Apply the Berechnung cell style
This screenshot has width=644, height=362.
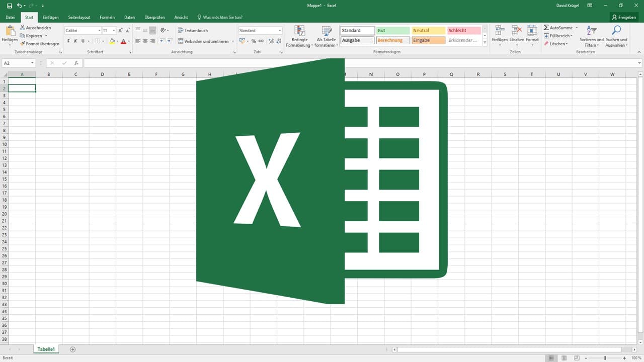(x=393, y=40)
